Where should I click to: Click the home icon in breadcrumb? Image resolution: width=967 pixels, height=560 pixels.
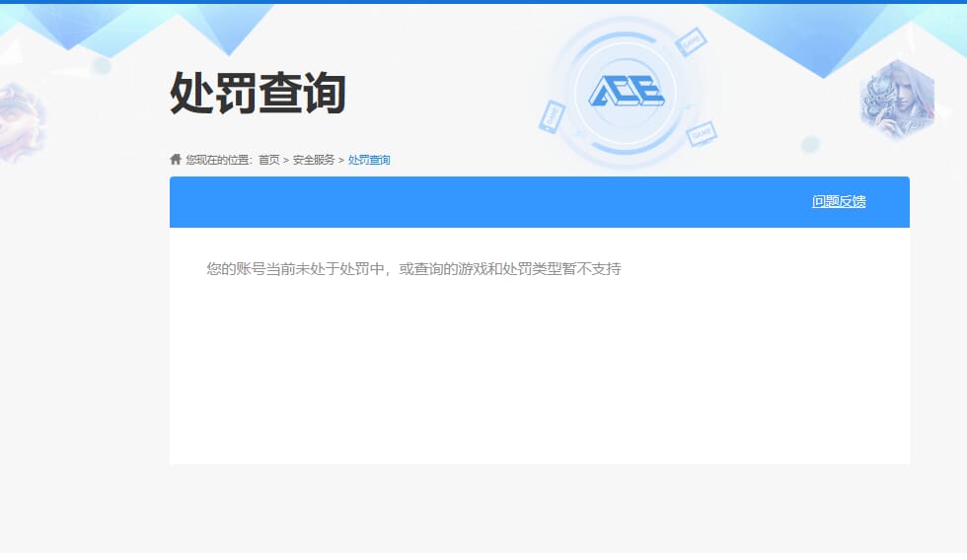[x=176, y=160]
